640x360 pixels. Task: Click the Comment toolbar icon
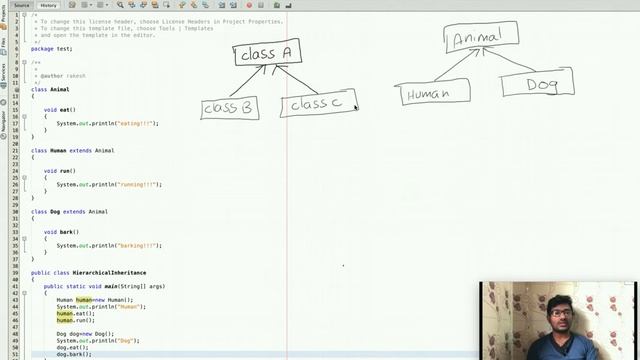coord(277,5)
